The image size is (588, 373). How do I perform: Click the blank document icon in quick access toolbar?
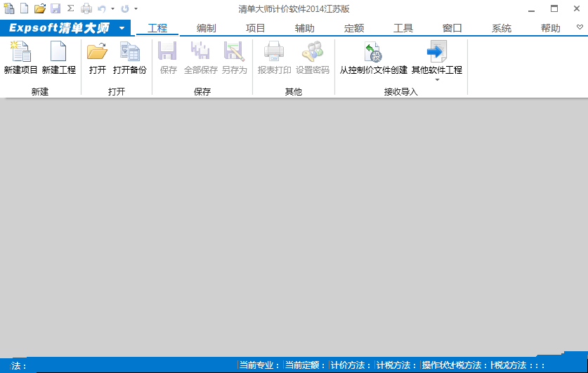(x=24, y=8)
